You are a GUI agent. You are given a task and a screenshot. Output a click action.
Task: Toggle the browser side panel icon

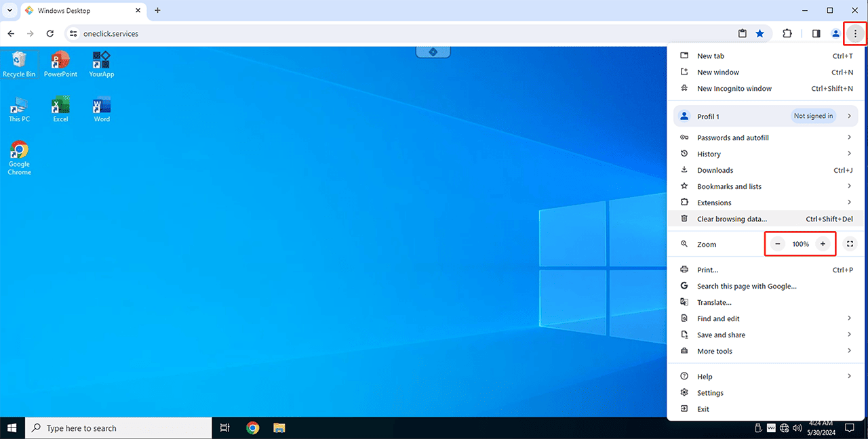(816, 33)
